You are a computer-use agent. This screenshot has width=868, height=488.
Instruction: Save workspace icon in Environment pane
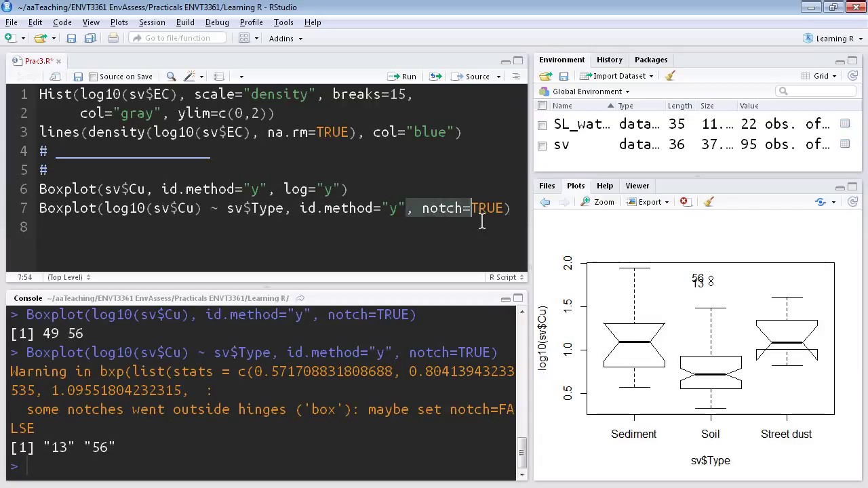click(x=564, y=76)
